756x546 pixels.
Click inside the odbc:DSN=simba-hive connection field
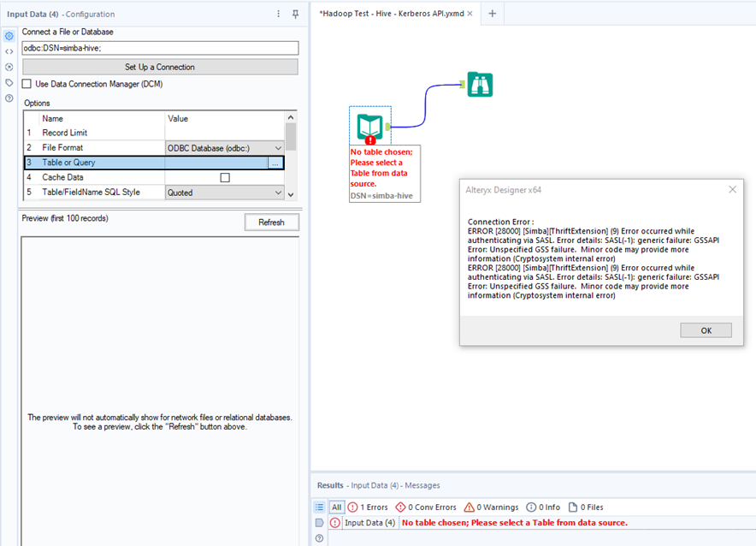click(160, 49)
